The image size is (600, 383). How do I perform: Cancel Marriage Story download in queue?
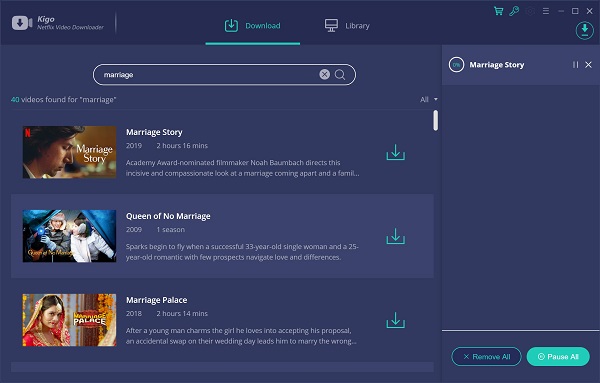point(589,65)
